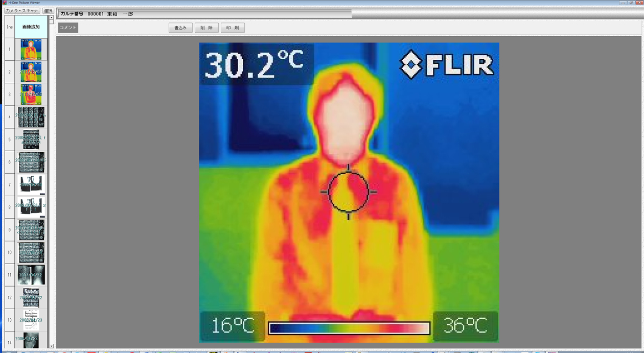This screenshot has height=353, width=644.
Task: Open thumbnail 7 black-and-white image
Action: click(x=31, y=185)
